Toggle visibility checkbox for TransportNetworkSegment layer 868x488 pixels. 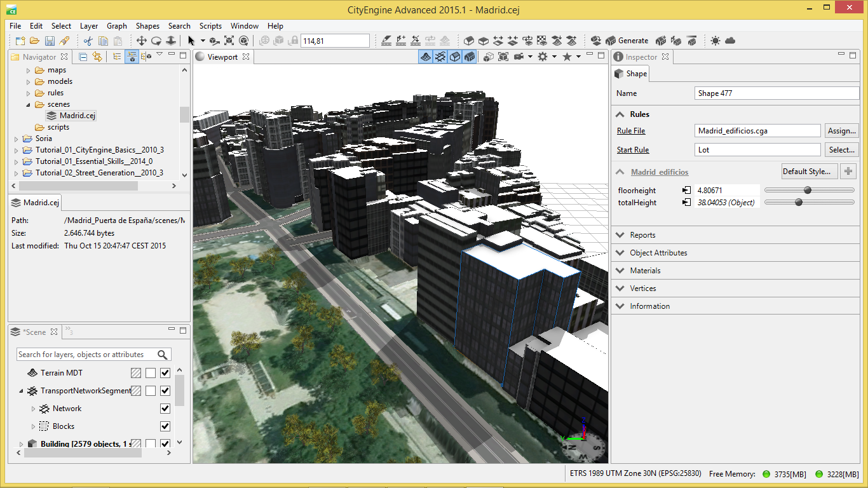(165, 391)
